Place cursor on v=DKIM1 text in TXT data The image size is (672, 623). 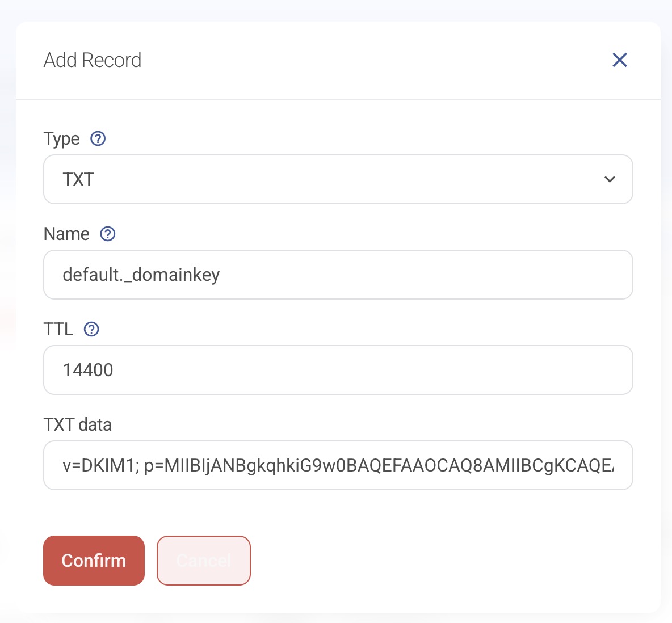click(100, 466)
